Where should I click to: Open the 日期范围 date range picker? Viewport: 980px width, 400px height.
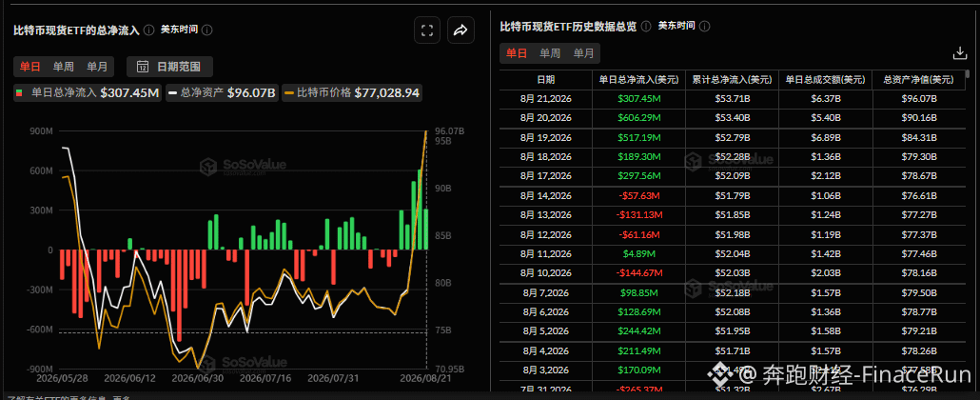point(170,67)
